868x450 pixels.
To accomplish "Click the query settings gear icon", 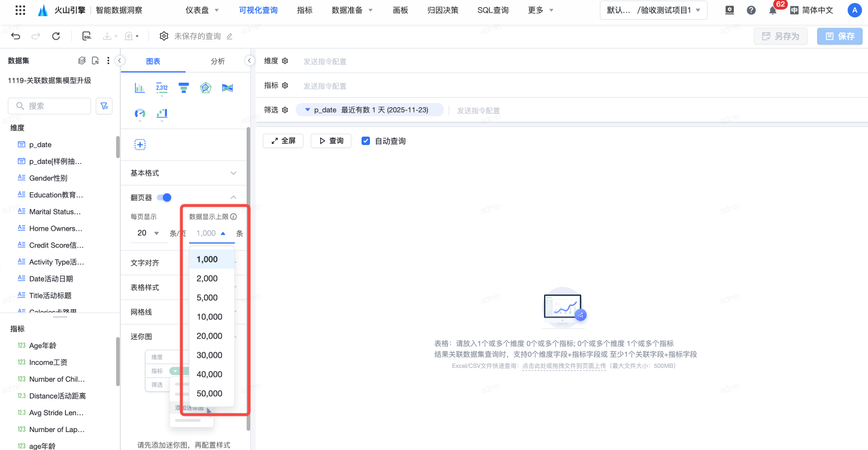I will pyautogui.click(x=163, y=37).
